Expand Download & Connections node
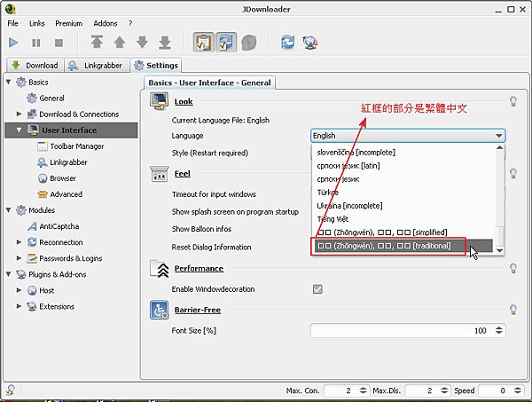This screenshot has height=402, width=532. 19,114
